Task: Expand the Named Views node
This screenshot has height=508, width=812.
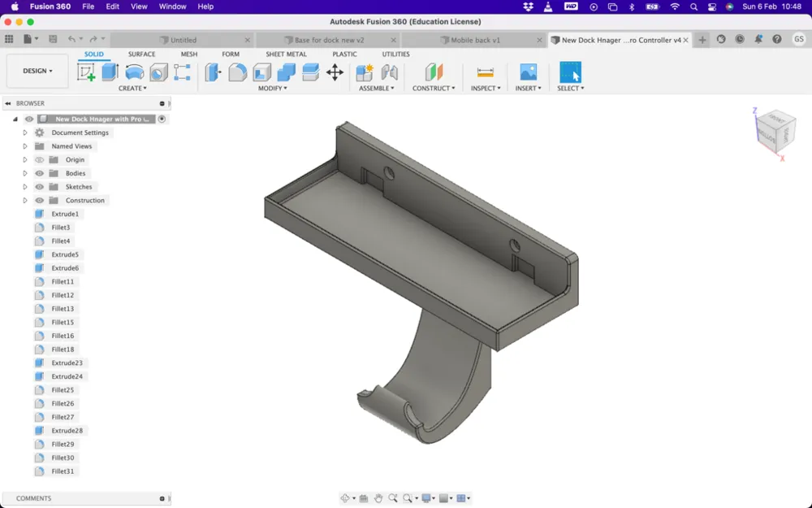Action: (25, 146)
